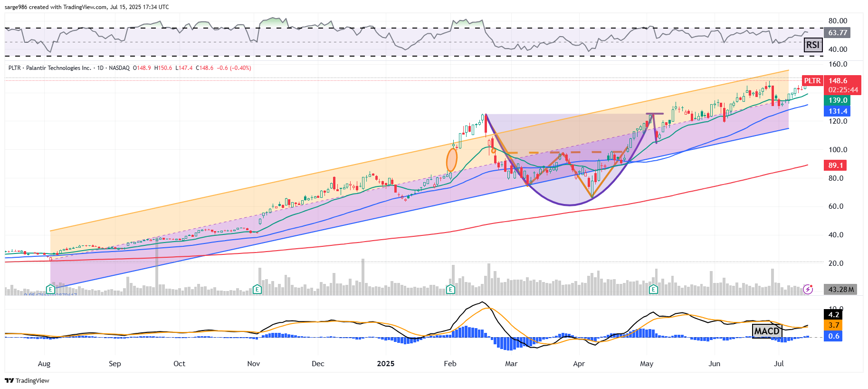Click the Nov label on time axis

[x=254, y=364]
